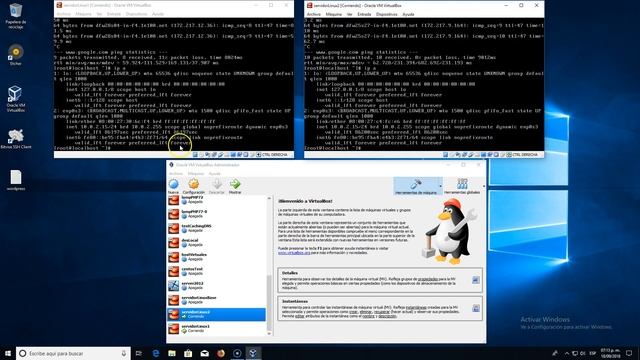Open File Explorer from taskbar
Image resolution: width=640 pixels, height=360 pixels.
[172, 353]
